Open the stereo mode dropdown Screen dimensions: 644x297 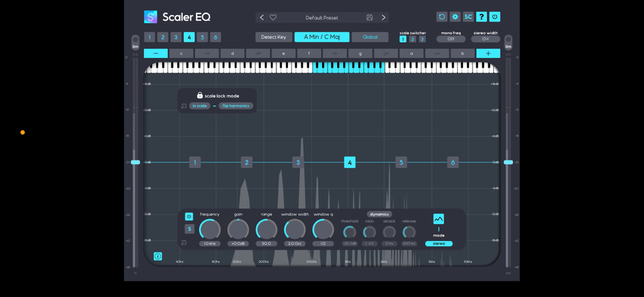pos(439,244)
